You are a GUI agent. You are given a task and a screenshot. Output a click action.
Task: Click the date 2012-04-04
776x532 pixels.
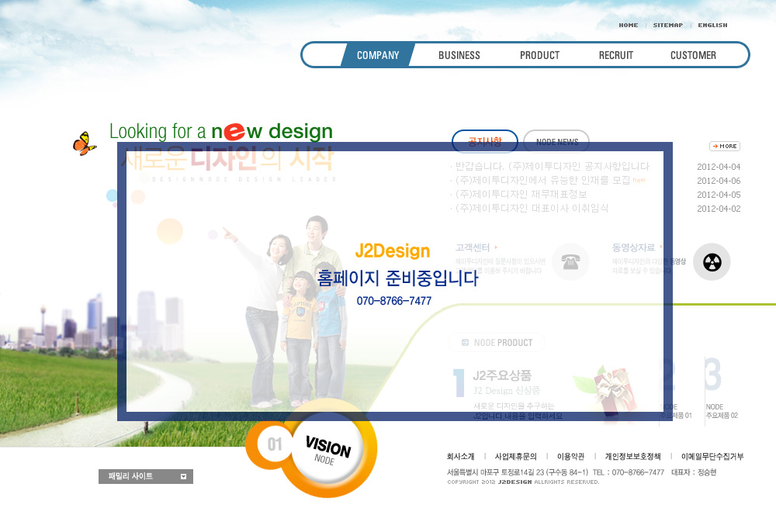(x=719, y=167)
